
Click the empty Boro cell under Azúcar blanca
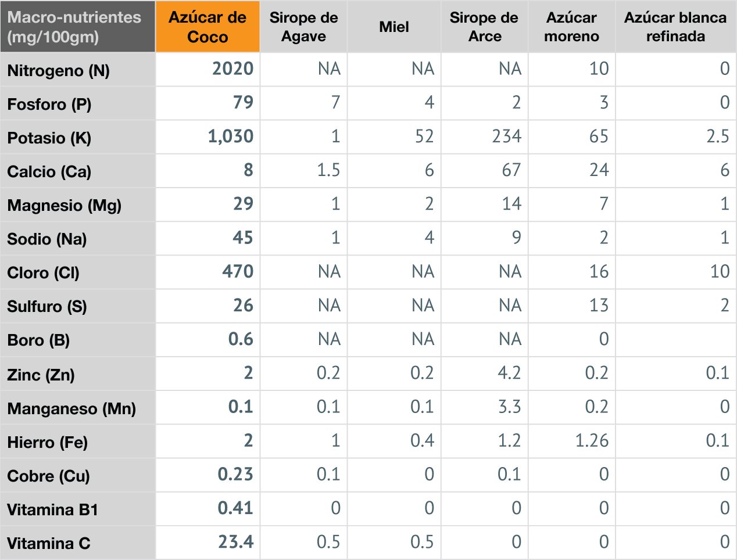click(675, 339)
